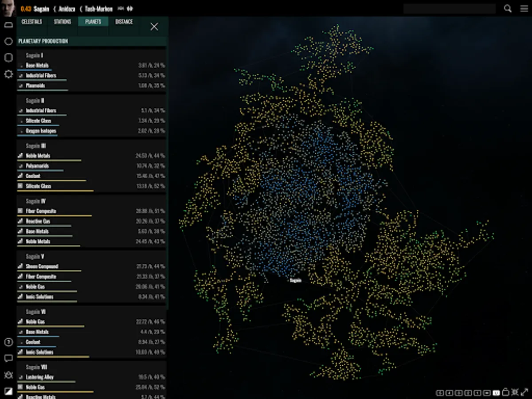Viewport: 532px width, 399px height.
Task: Select the Sagain III planet heading
Action: (x=36, y=146)
